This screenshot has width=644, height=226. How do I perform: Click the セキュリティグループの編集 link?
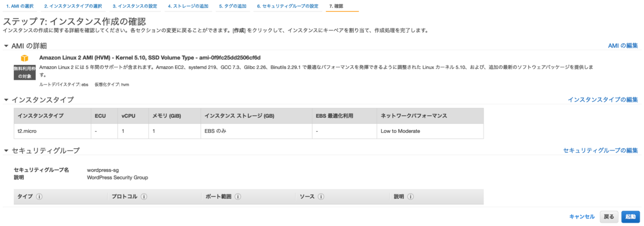[x=601, y=151]
